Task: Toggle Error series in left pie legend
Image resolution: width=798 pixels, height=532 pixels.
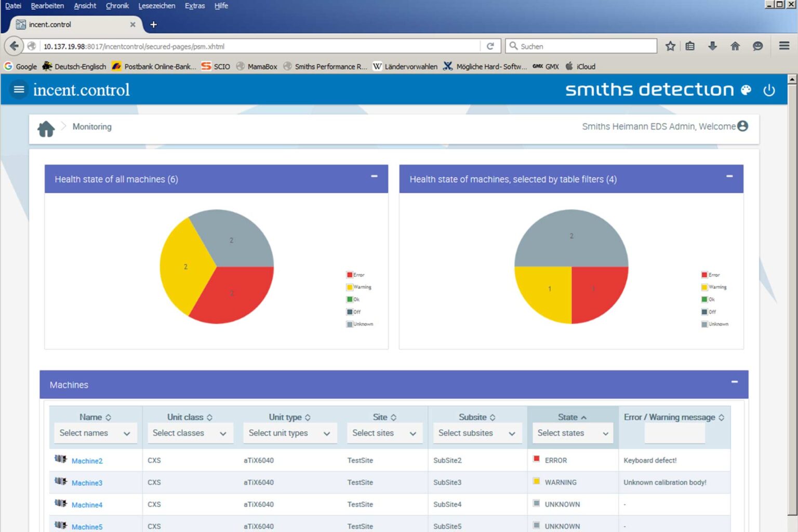Action: [356, 275]
